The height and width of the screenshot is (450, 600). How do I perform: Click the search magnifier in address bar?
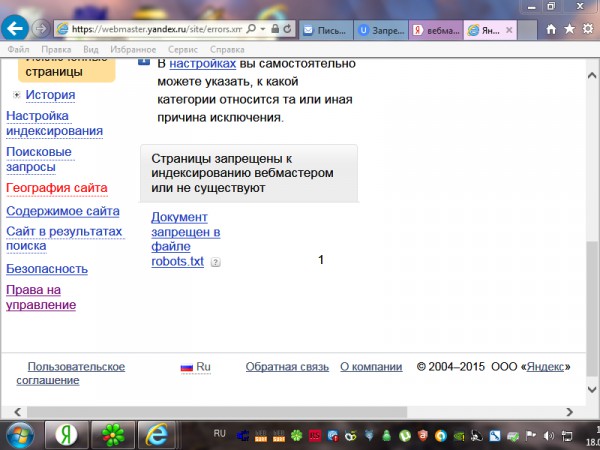click(251, 29)
